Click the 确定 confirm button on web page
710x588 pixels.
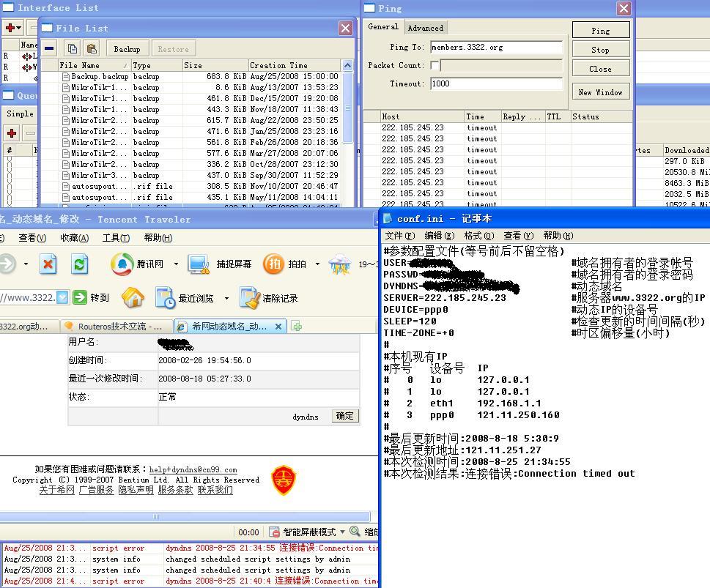tap(344, 415)
